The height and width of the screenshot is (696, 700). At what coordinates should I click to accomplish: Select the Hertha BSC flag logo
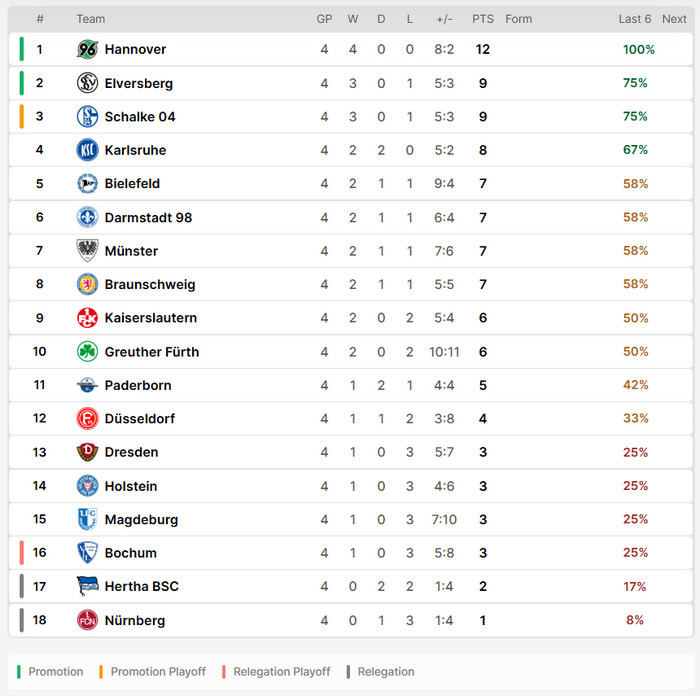tap(87, 586)
